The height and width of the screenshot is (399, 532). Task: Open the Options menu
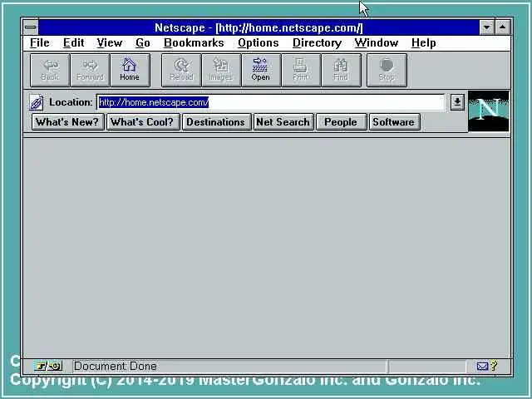tap(259, 42)
